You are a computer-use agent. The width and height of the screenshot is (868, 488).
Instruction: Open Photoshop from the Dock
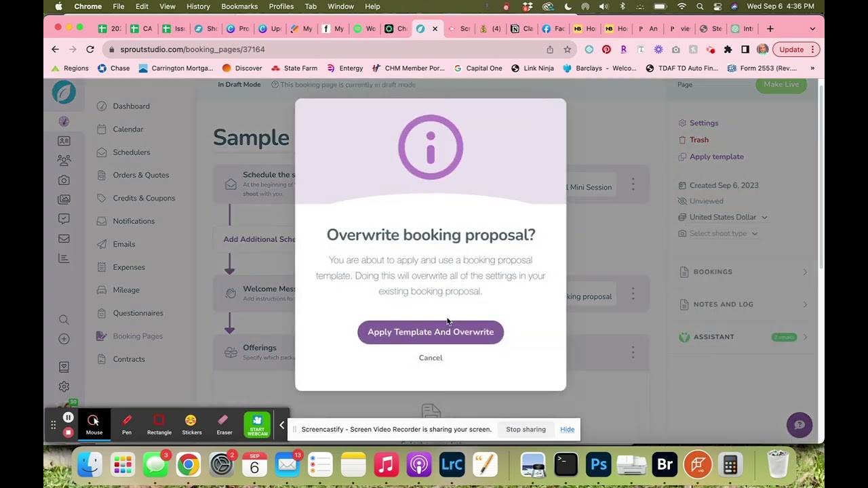click(599, 465)
